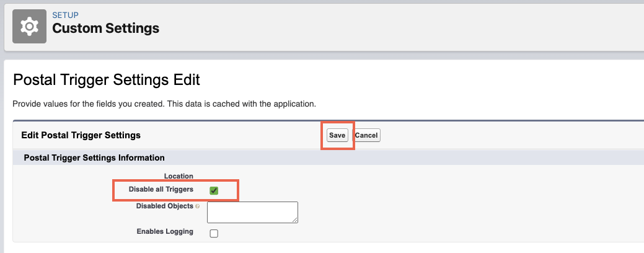Enable the Enables Logging checkbox
The width and height of the screenshot is (644, 253).
[214, 234]
